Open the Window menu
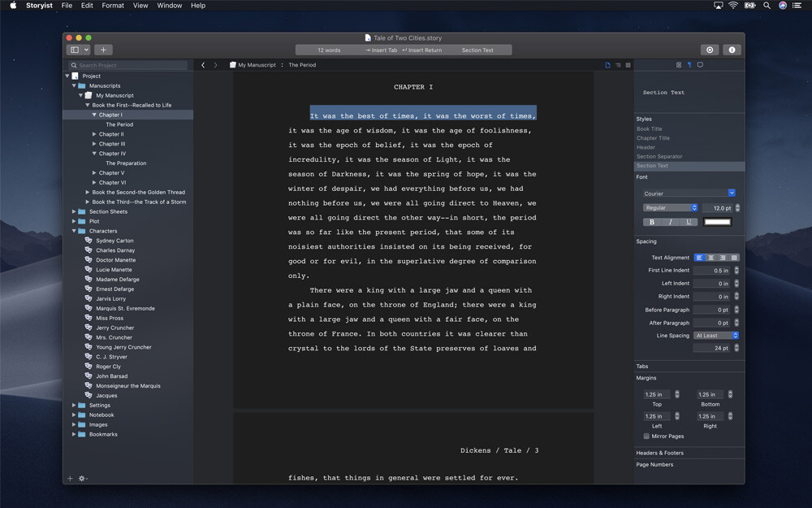Image resolution: width=812 pixels, height=508 pixels. click(170, 5)
